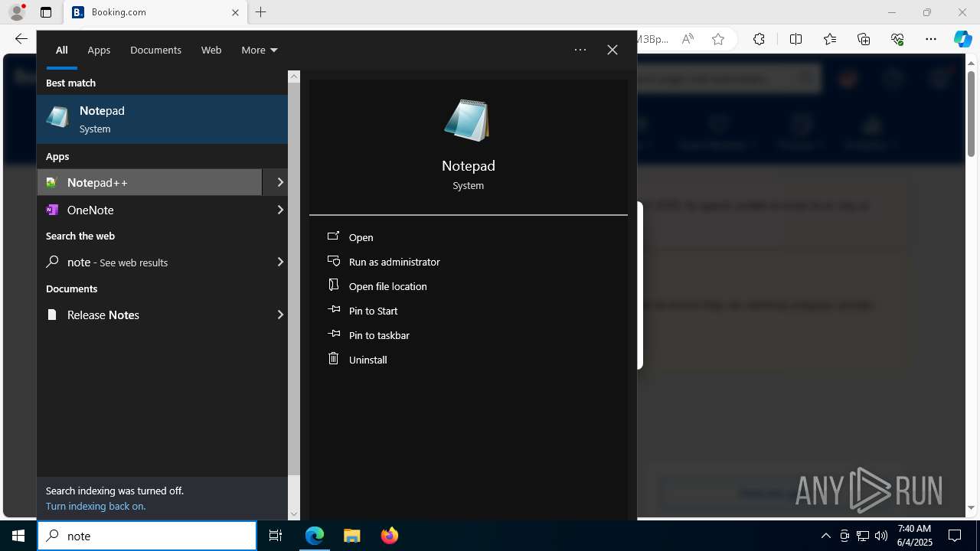980x551 pixels.
Task: Open Edge Favorites list icon
Action: 830,39
